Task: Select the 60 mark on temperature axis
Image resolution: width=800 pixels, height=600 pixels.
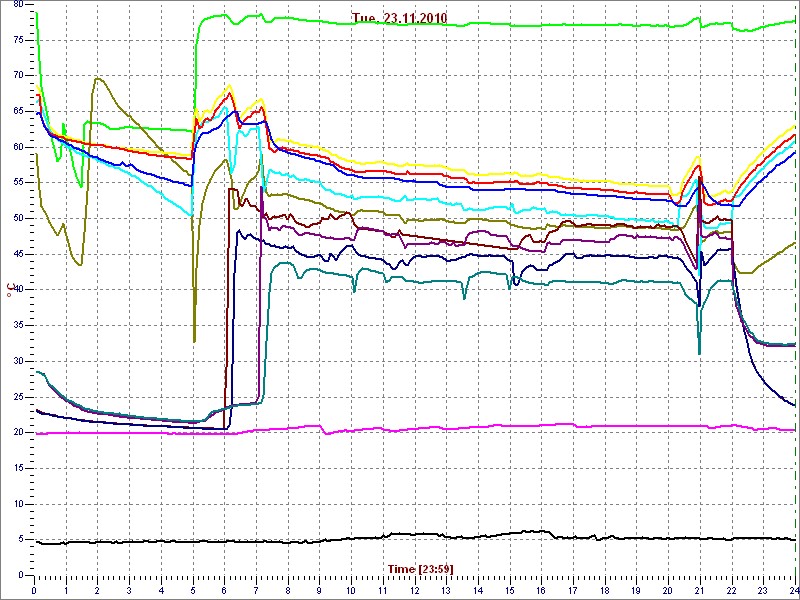Action: coord(18,147)
